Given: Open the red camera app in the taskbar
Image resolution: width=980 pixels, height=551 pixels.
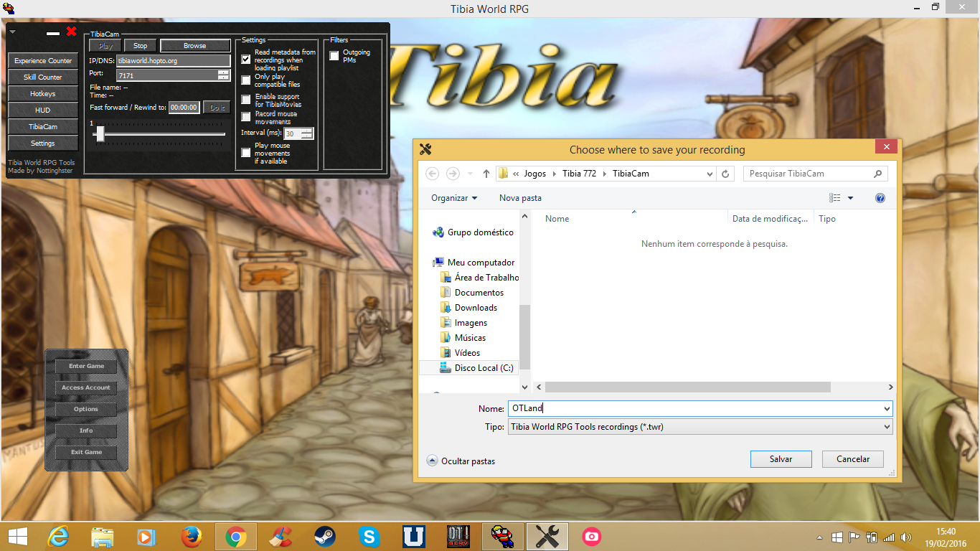Looking at the screenshot, I should coord(591,537).
